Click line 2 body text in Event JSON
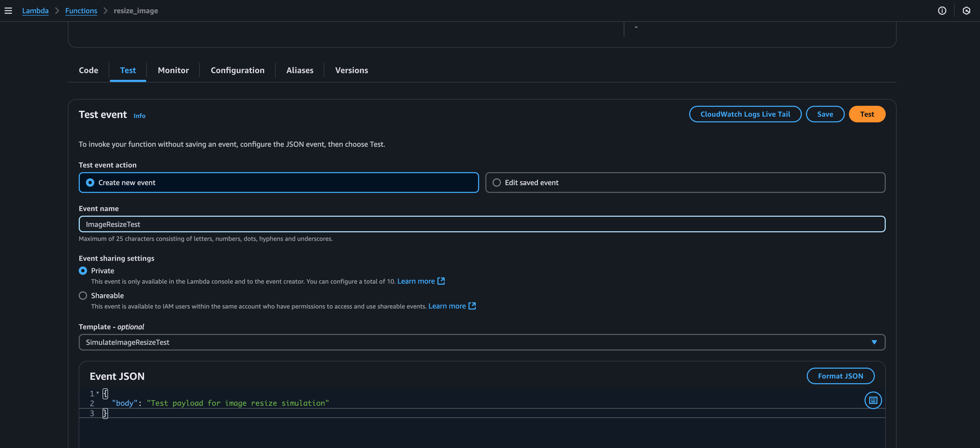The image size is (980, 448). [x=220, y=403]
